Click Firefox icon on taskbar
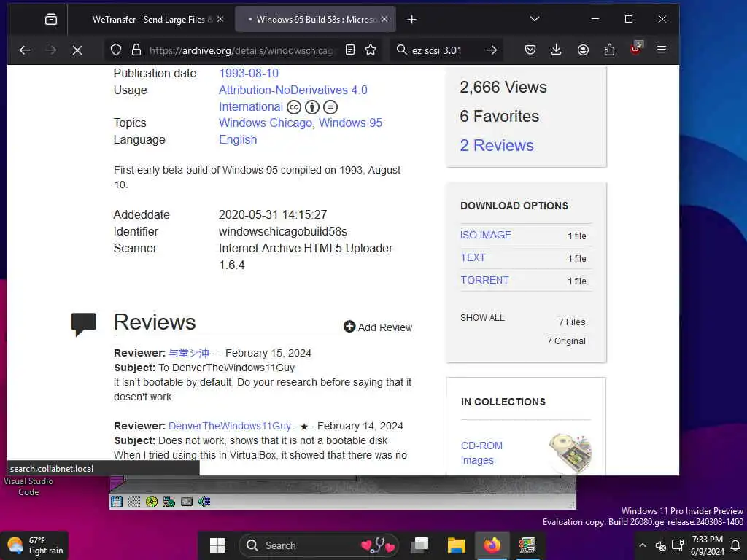Viewport: 747px width, 560px height. click(x=492, y=545)
